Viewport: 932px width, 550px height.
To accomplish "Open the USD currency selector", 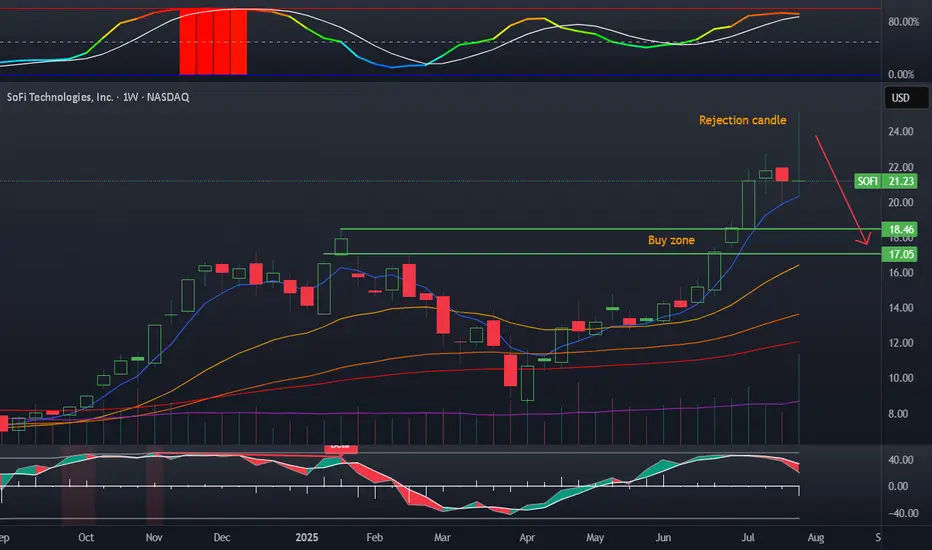I will [906, 98].
